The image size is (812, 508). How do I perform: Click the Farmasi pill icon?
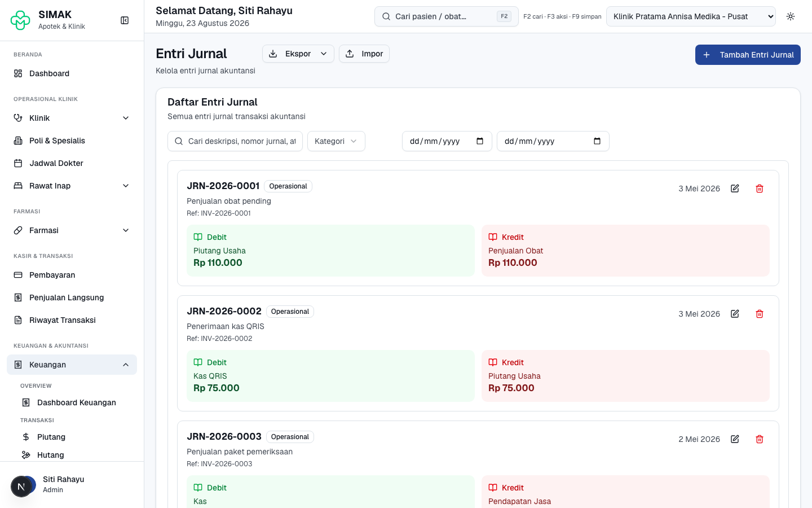18,230
